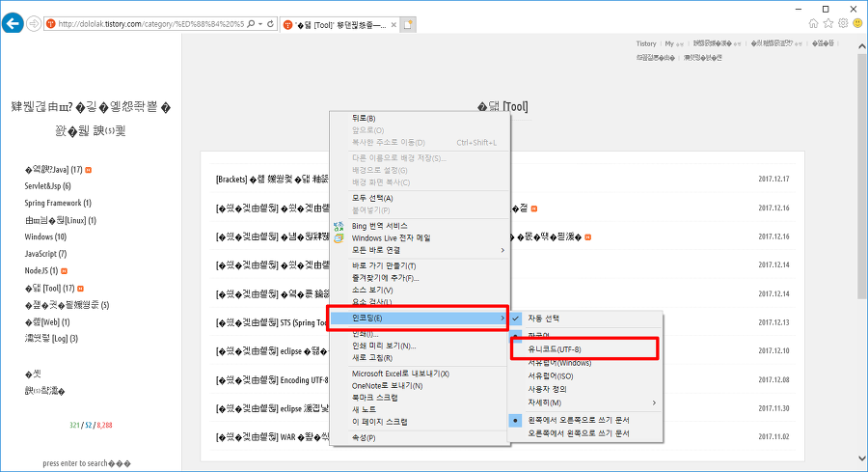This screenshot has width=868, height=472.
Task: Open the Tools gear icon
Action: click(x=843, y=23)
